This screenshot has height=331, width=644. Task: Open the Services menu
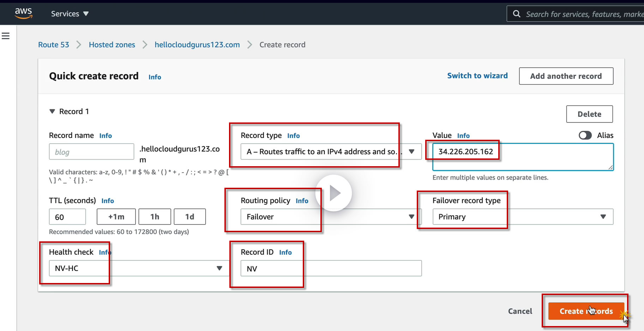click(70, 14)
